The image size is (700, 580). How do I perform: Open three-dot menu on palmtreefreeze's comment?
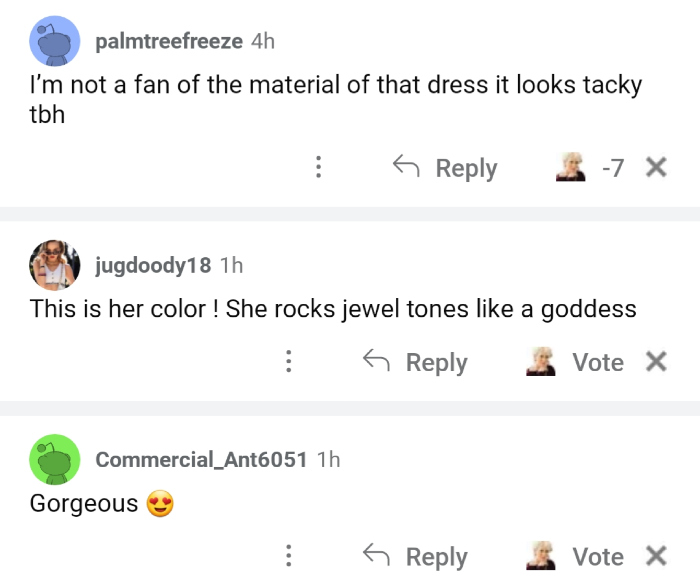[x=318, y=168]
